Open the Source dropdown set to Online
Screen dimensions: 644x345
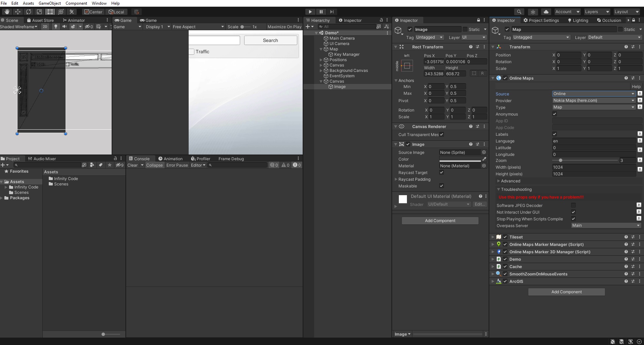(594, 94)
